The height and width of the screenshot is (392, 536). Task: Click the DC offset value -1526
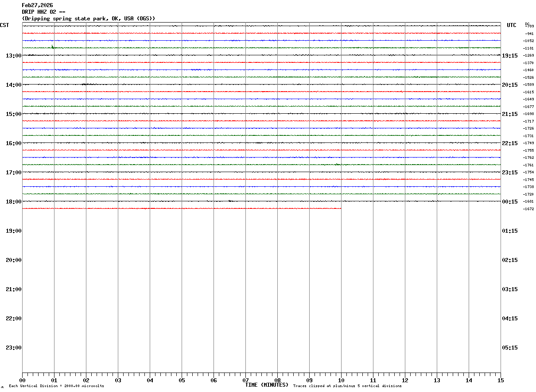(528, 77)
